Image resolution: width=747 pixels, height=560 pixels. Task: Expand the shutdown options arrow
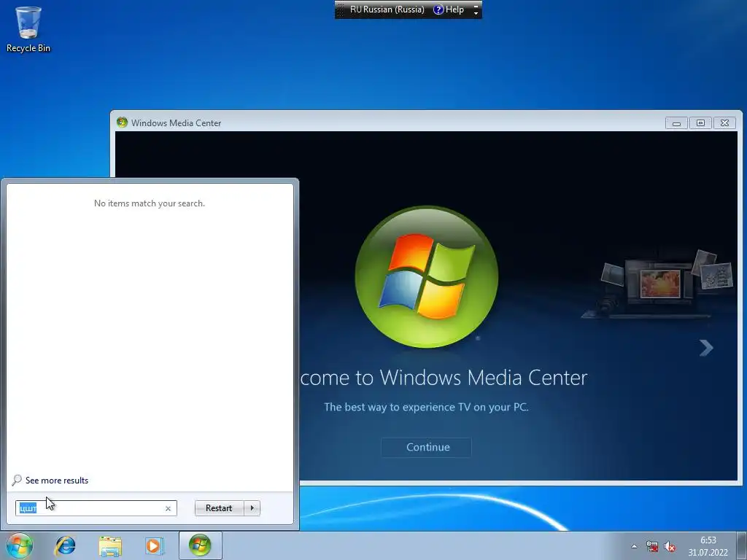[x=252, y=508]
